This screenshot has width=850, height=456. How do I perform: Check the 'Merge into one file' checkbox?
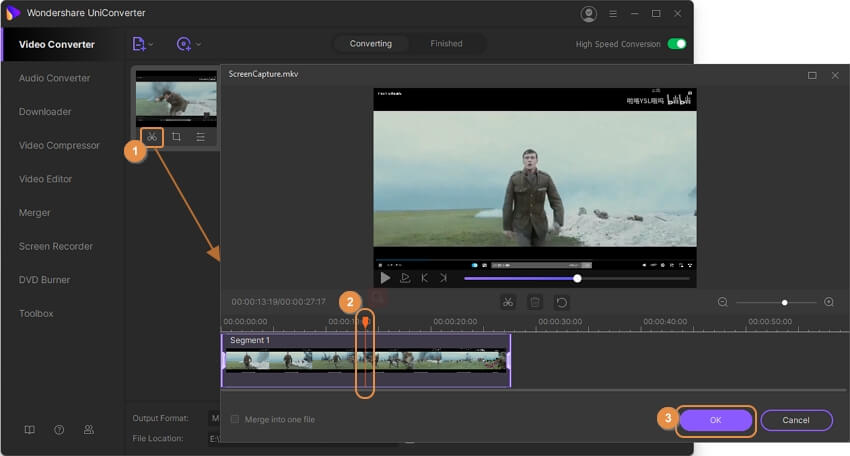pos(235,419)
